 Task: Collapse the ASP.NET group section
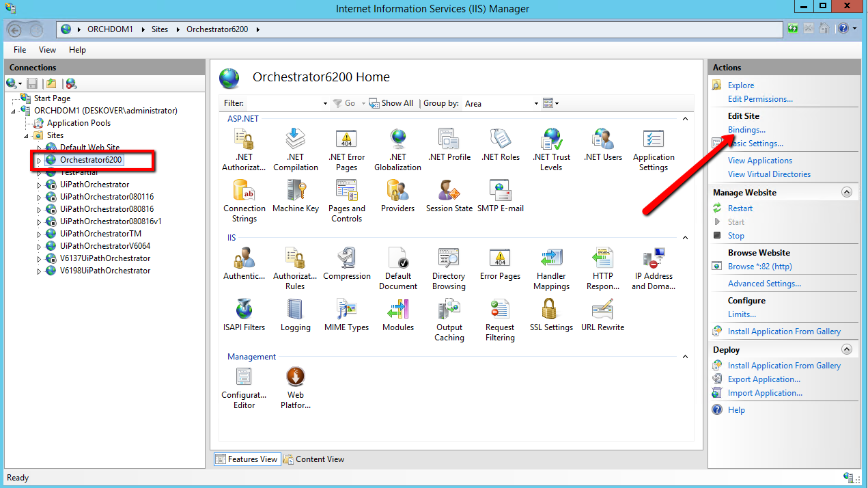[685, 119]
